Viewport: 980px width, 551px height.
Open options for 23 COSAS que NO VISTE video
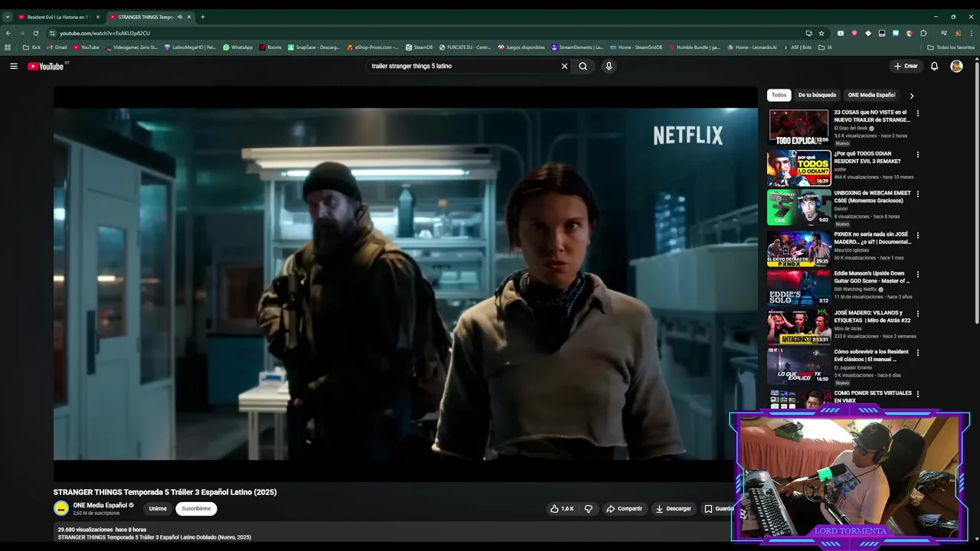[x=918, y=113]
